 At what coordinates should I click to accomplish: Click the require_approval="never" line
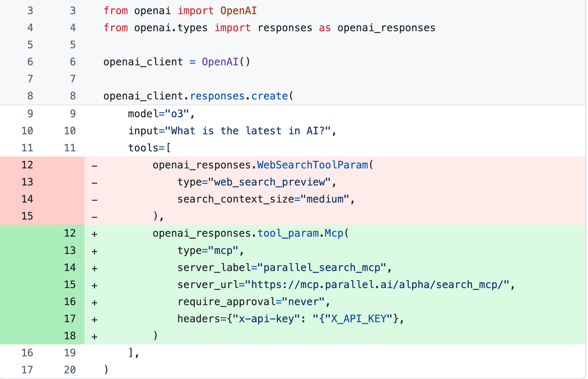pos(253,302)
